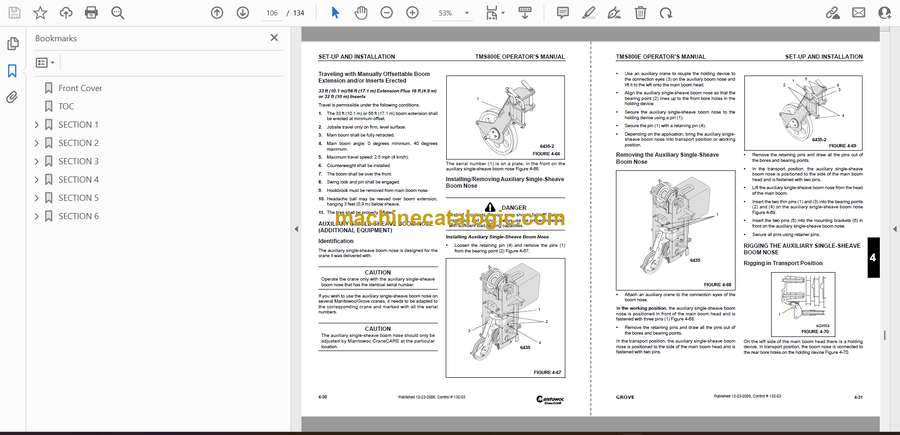Expand the SECTION 6 bookmark
This screenshot has width=900, height=435.
(x=37, y=216)
